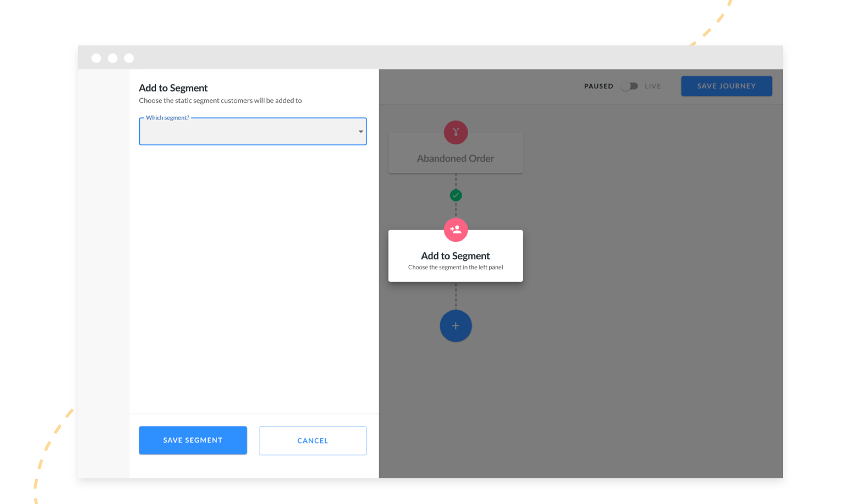
Task: Click first window control dot in title bar
Action: tap(96, 58)
